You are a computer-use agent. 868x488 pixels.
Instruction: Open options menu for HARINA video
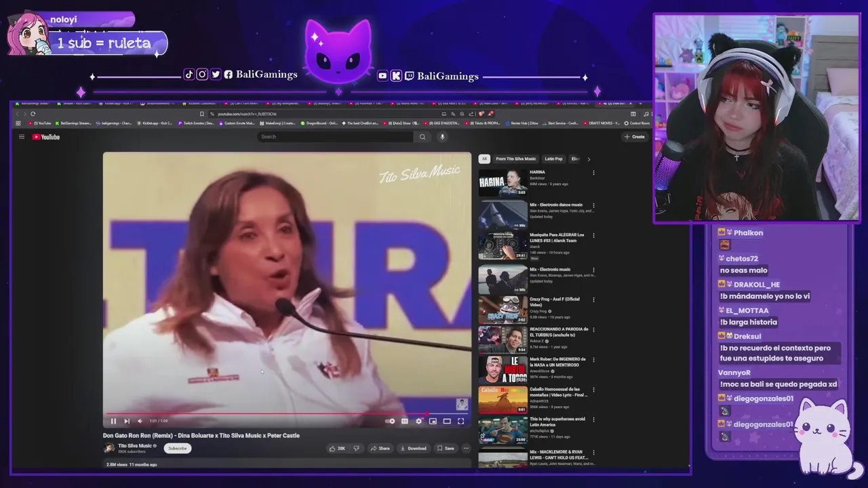pos(593,173)
